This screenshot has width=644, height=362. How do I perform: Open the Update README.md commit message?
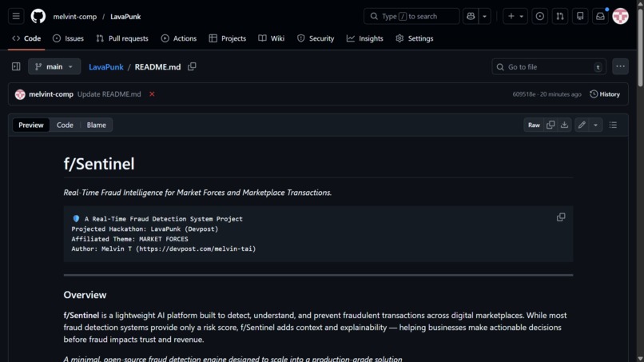pyautogui.click(x=109, y=94)
